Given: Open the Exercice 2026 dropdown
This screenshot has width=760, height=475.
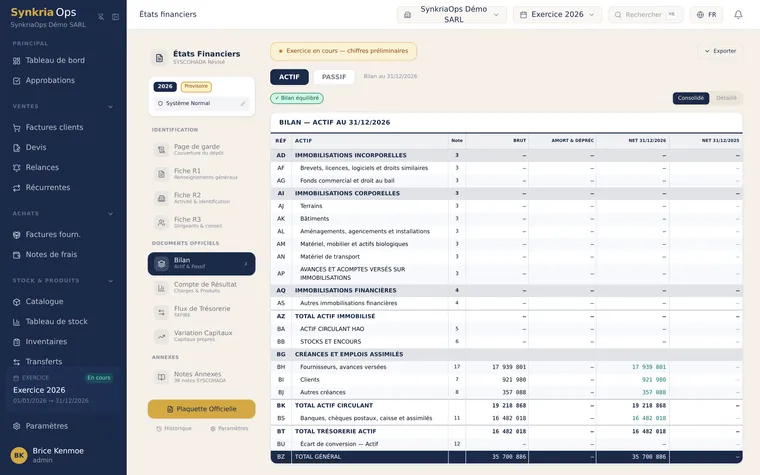Looking at the screenshot, I should tap(557, 15).
